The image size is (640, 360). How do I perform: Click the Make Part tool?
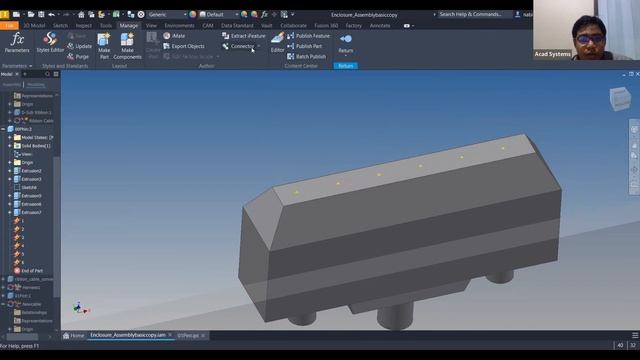(x=104, y=46)
